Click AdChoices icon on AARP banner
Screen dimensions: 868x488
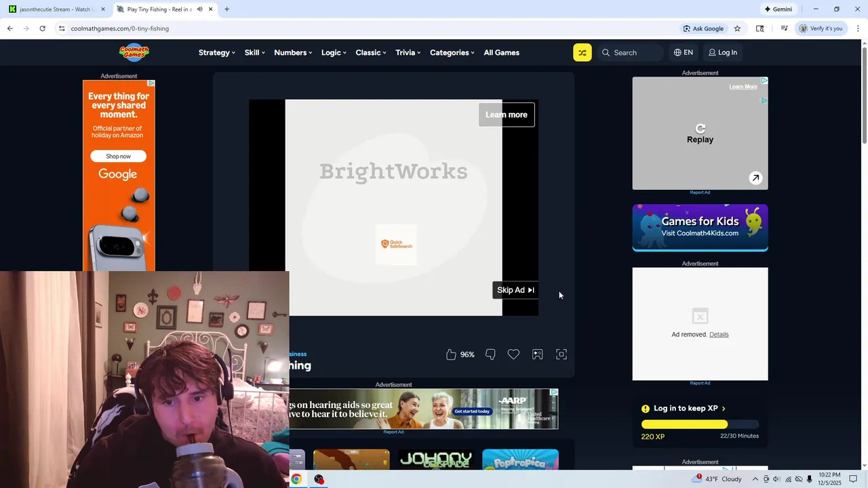coord(554,392)
